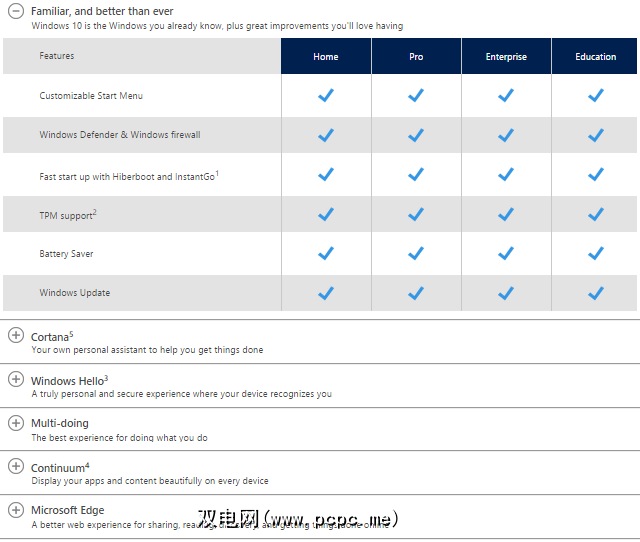Viewport: 640px width, 542px height.
Task: Select the Pro column header
Action: coord(416,57)
